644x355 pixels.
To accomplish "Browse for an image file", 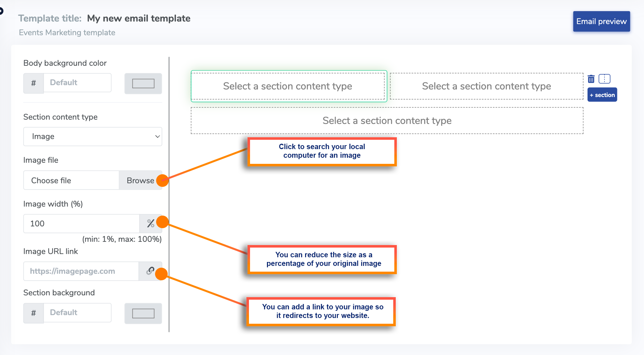I will pyautogui.click(x=140, y=180).
